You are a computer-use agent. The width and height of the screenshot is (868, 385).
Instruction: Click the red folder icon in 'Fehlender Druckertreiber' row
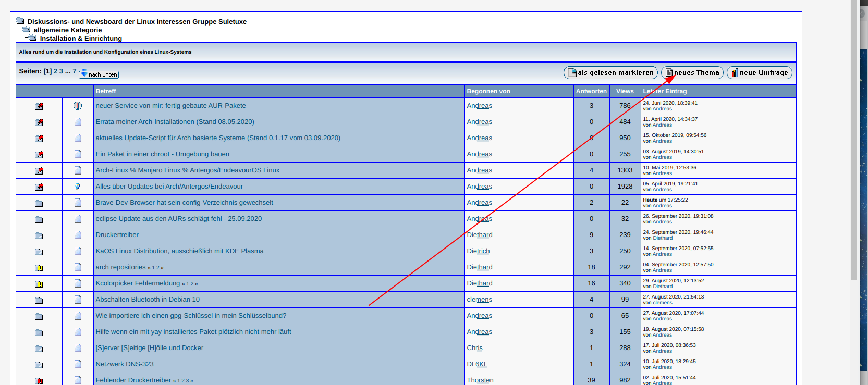(39, 381)
